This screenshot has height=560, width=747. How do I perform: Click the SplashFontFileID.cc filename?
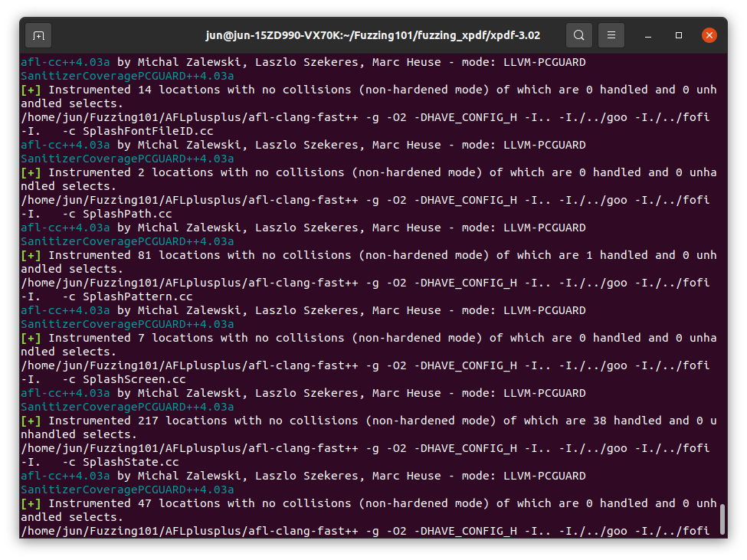pos(148,131)
